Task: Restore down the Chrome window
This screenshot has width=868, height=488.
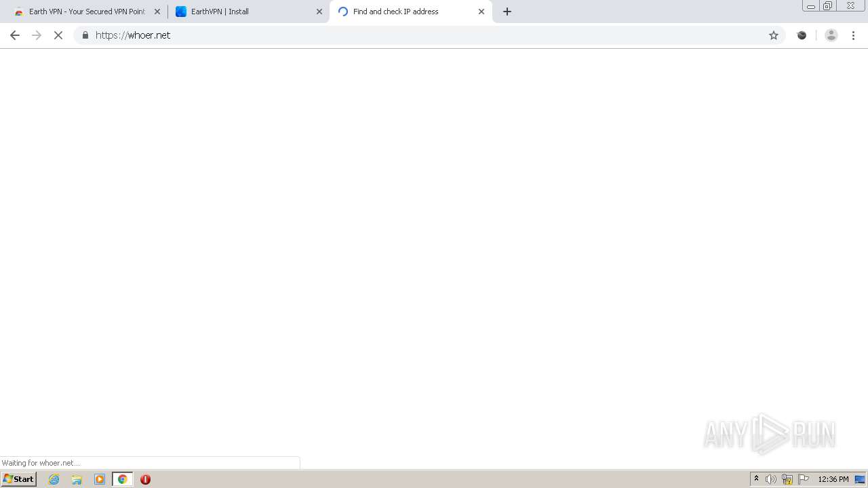Action: [x=828, y=6]
